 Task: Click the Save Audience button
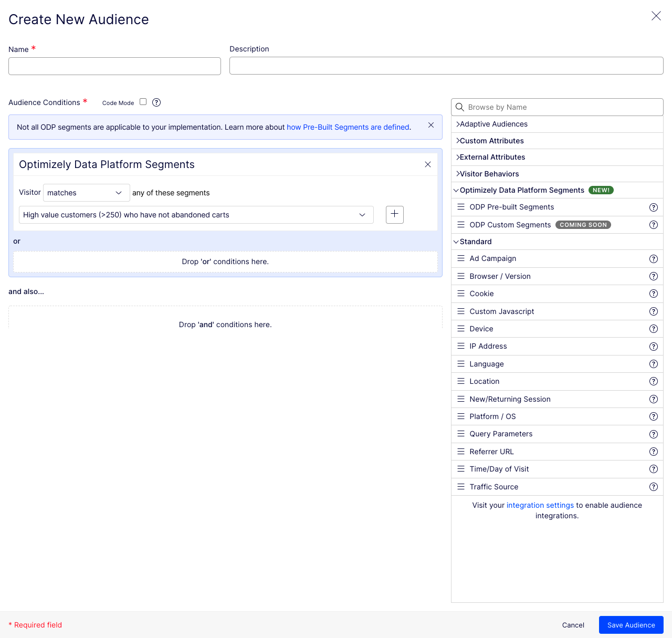pos(631,625)
